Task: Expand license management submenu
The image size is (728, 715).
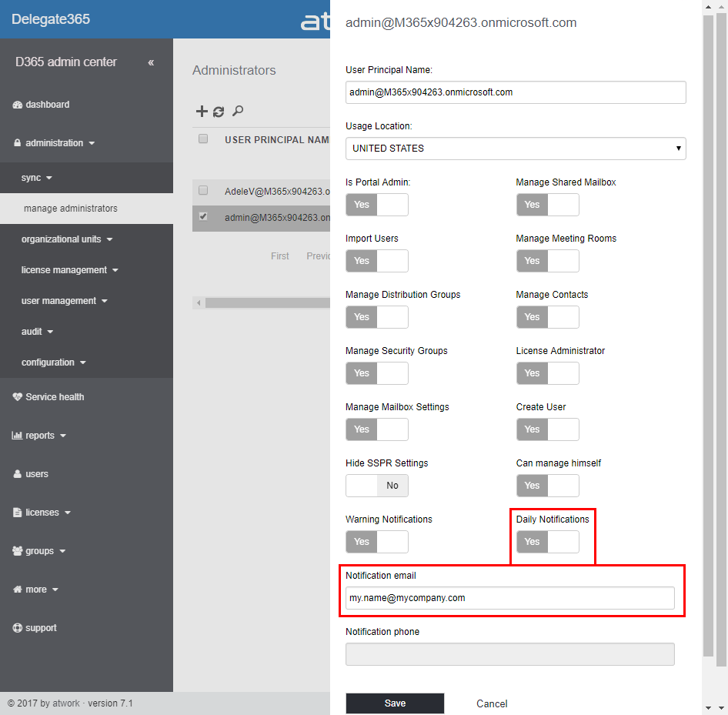Action: click(x=69, y=270)
